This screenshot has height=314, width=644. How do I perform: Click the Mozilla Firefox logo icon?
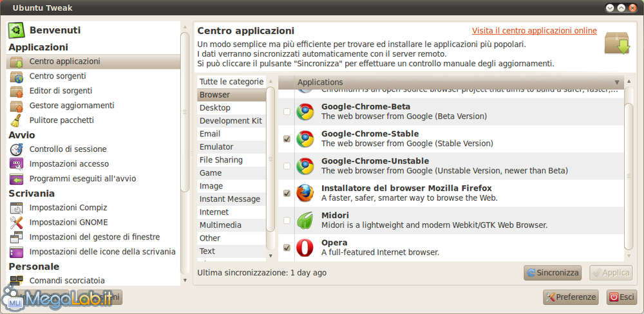click(x=305, y=193)
